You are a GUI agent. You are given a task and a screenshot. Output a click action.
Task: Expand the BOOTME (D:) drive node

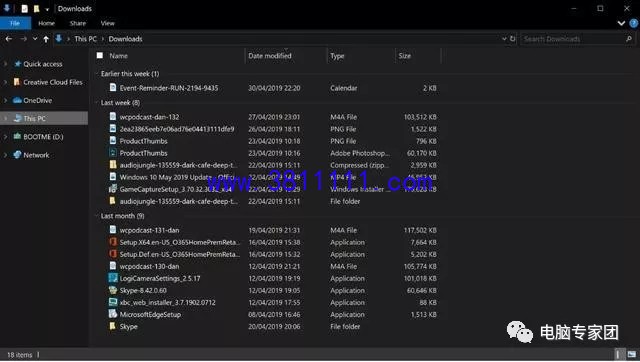click(5, 137)
